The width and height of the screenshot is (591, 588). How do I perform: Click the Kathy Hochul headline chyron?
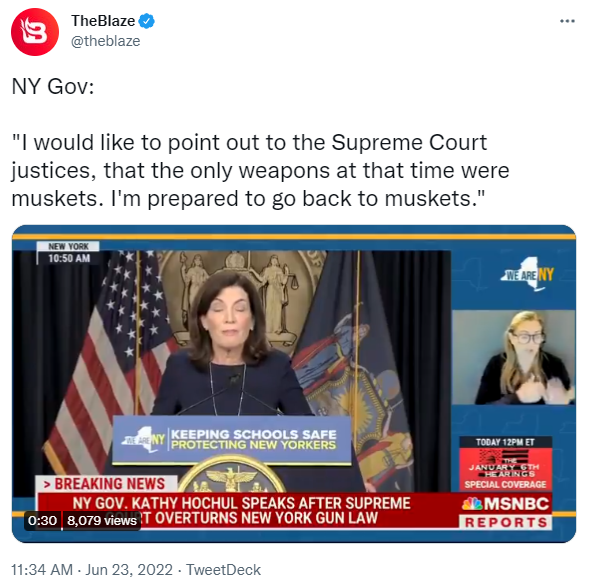pyautogui.click(x=241, y=510)
